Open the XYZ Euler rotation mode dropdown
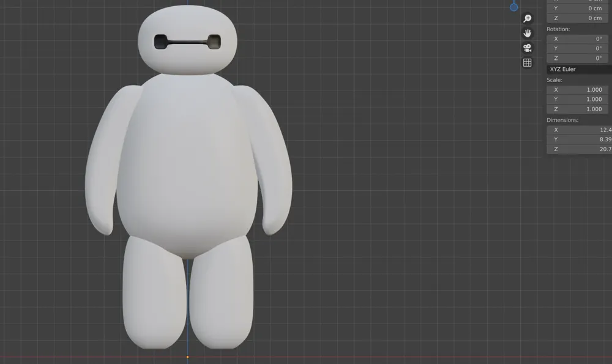 point(579,69)
